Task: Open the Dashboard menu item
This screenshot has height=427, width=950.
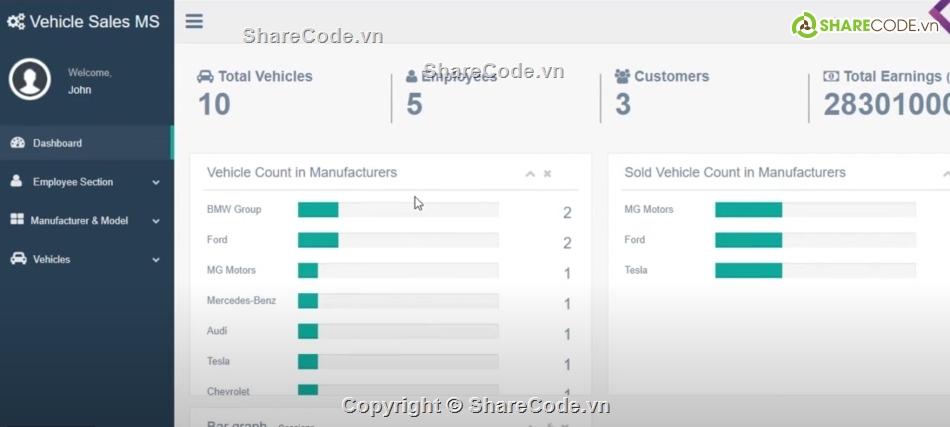Action: (87, 143)
